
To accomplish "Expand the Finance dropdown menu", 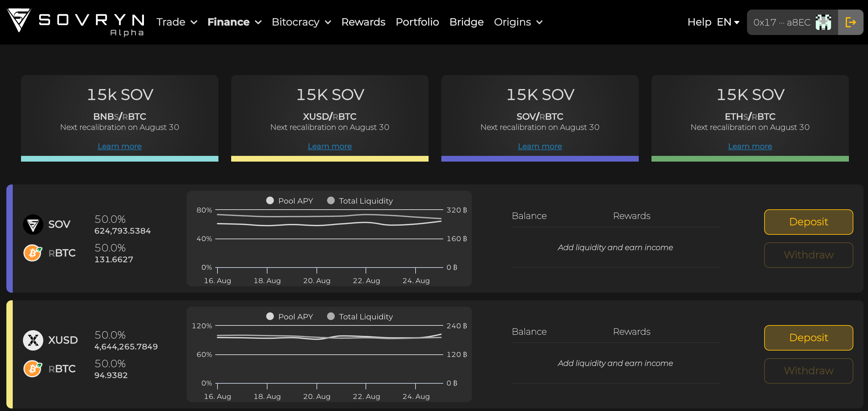I will click(x=235, y=22).
